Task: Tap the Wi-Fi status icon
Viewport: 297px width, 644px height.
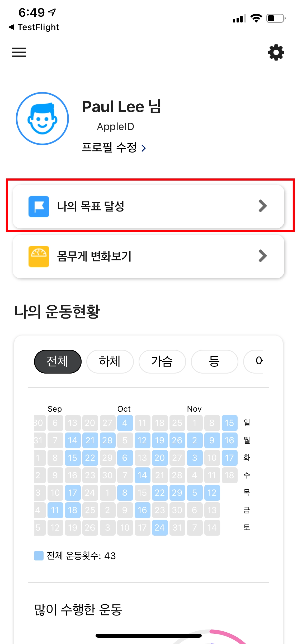Action: 256,18
